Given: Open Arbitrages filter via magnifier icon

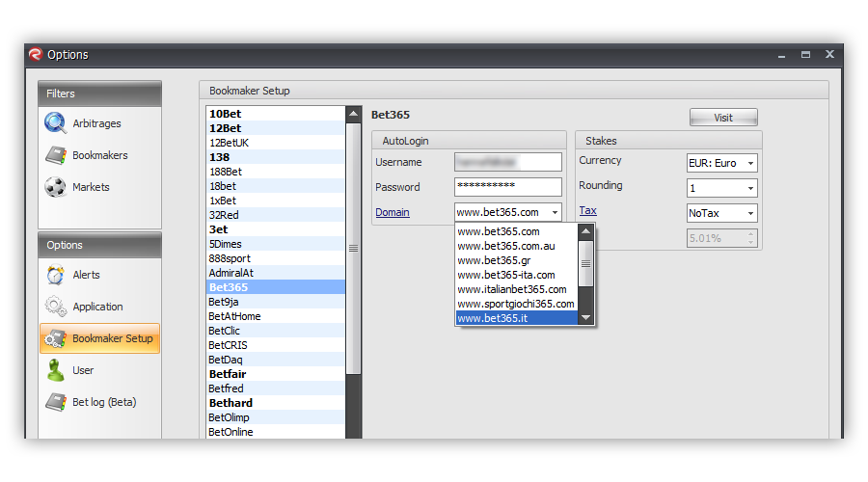Looking at the screenshot, I should click(55, 122).
